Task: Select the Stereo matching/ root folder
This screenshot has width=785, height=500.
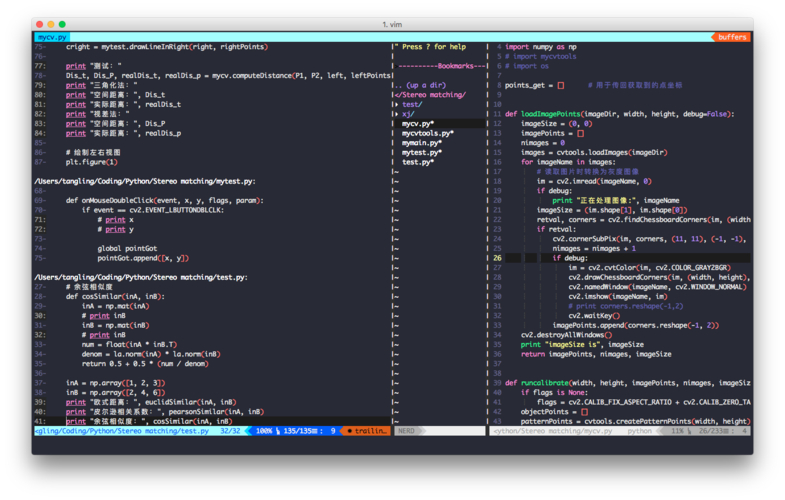Action: coord(432,95)
